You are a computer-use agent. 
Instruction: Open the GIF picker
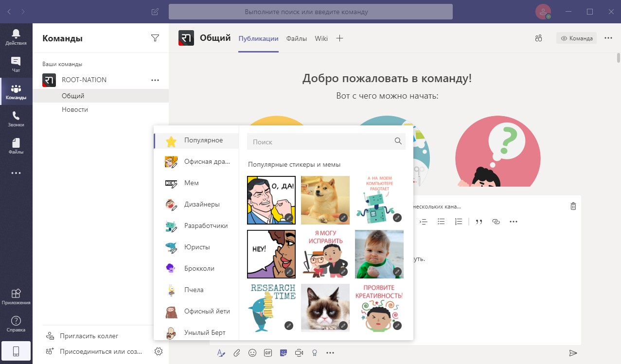click(x=268, y=353)
